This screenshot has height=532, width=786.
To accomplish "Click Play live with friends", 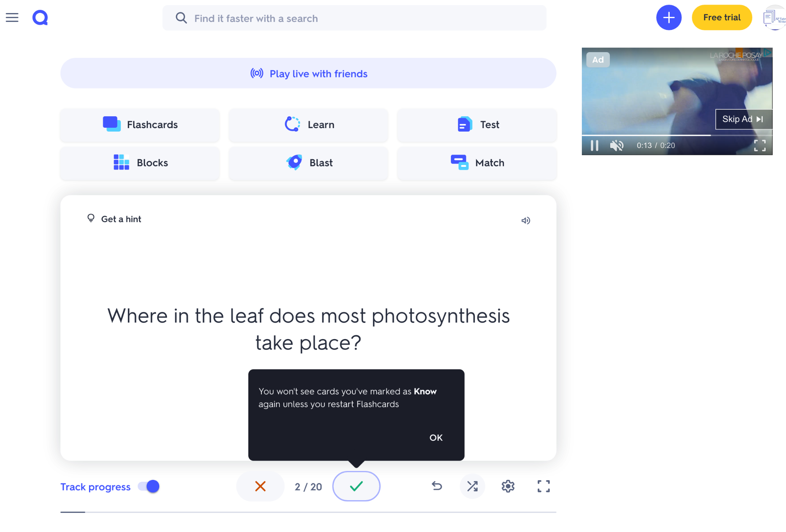I will 308,73.
